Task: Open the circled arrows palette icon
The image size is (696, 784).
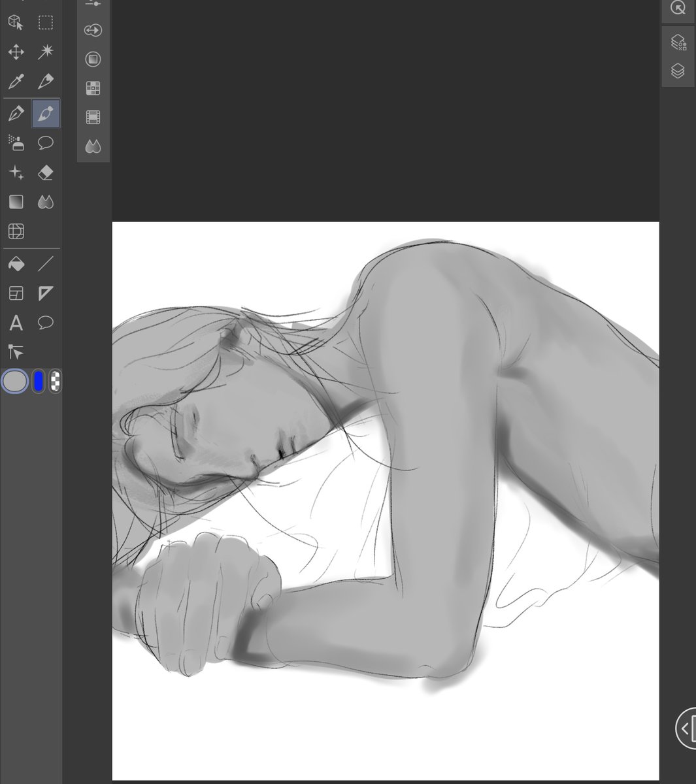Action: [x=93, y=30]
